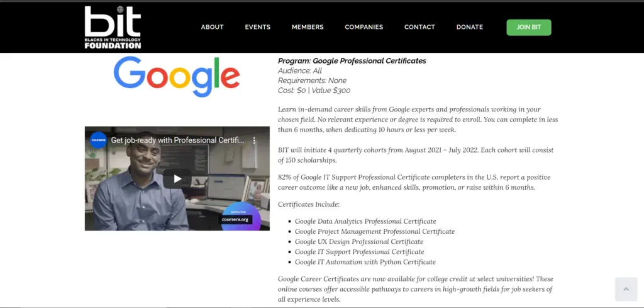
Task: Click 'Google UX Design Professional Certificate' item
Action: [359, 241]
